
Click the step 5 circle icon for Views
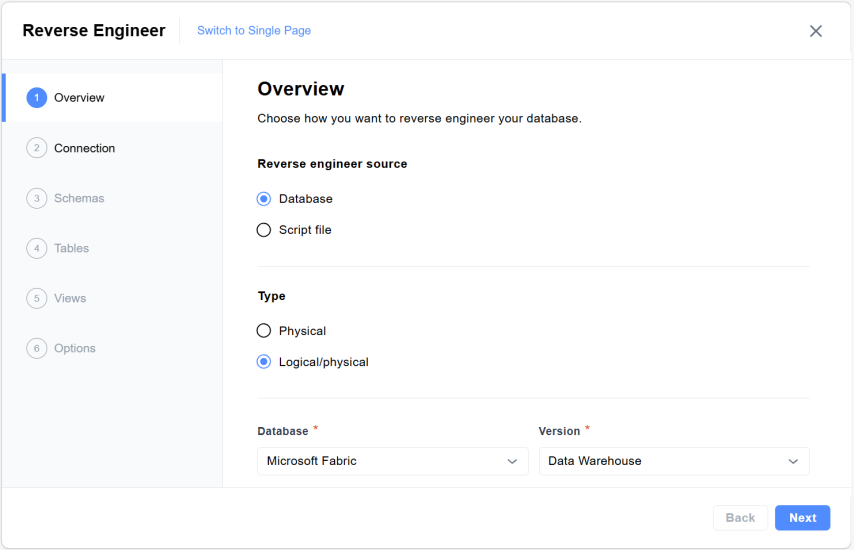[36, 298]
